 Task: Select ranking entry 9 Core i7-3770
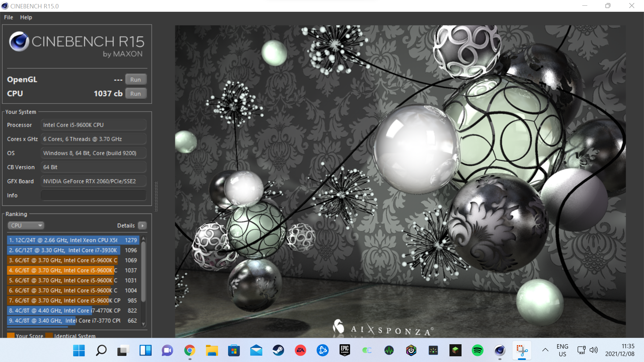pyautogui.click(x=73, y=320)
